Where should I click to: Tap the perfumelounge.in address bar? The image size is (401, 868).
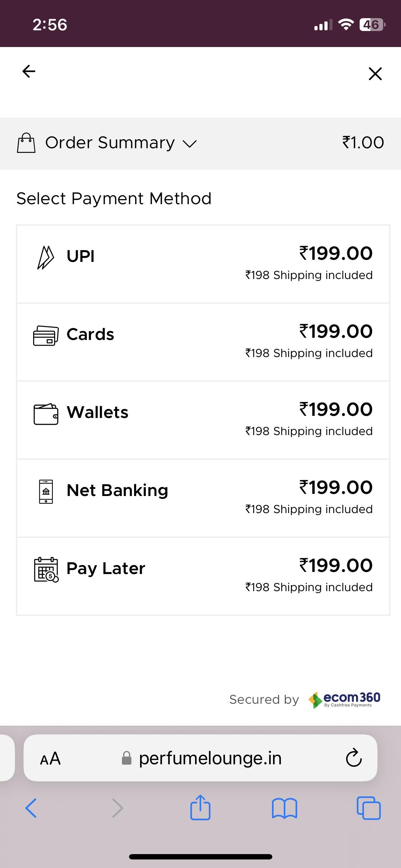click(210, 759)
